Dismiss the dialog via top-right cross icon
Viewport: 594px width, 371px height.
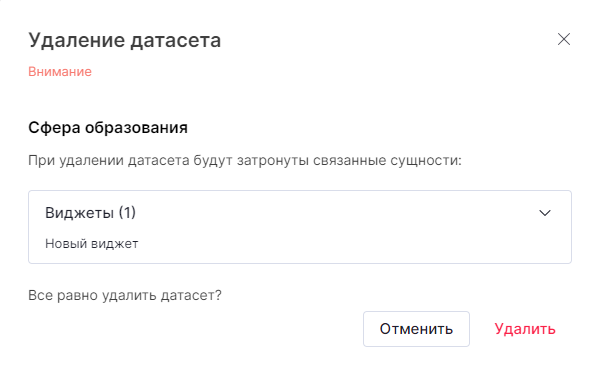point(564,39)
